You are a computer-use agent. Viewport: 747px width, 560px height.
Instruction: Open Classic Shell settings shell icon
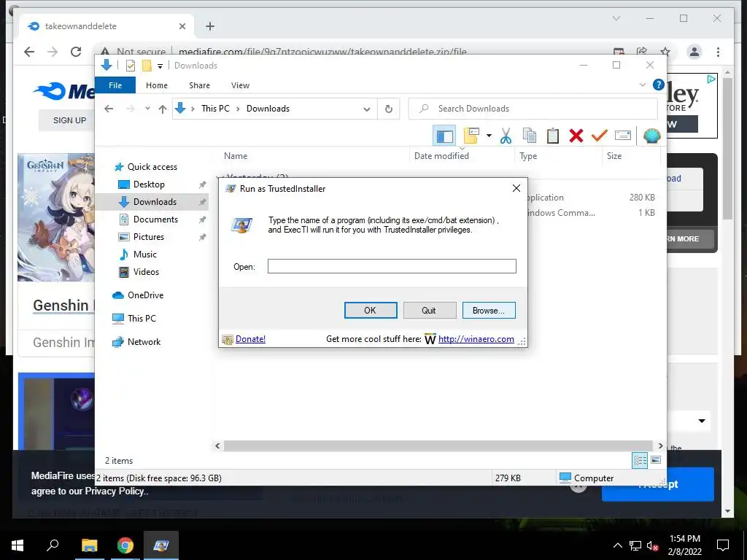(x=651, y=136)
